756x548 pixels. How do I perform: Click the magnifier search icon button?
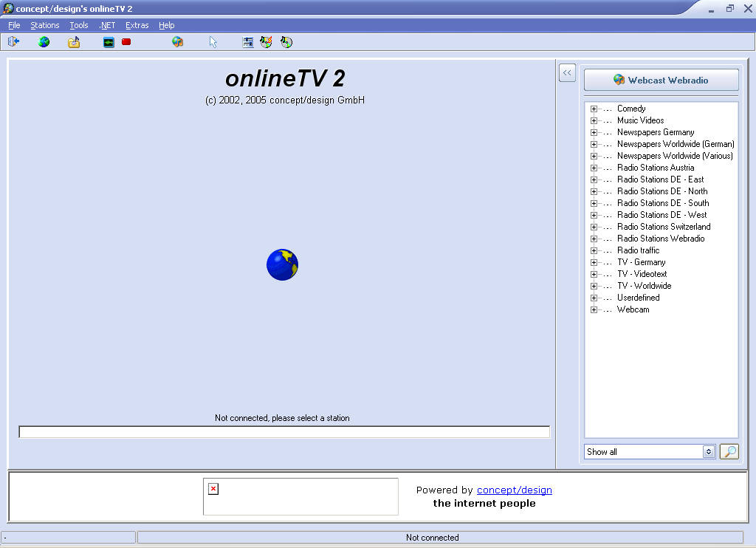pos(729,451)
